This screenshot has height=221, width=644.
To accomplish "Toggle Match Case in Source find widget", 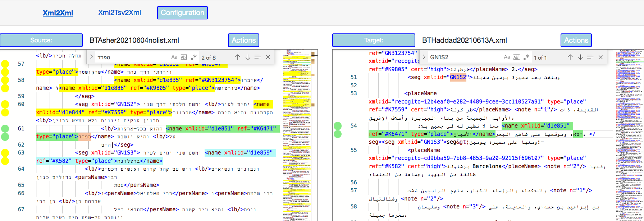I will 174,57.
